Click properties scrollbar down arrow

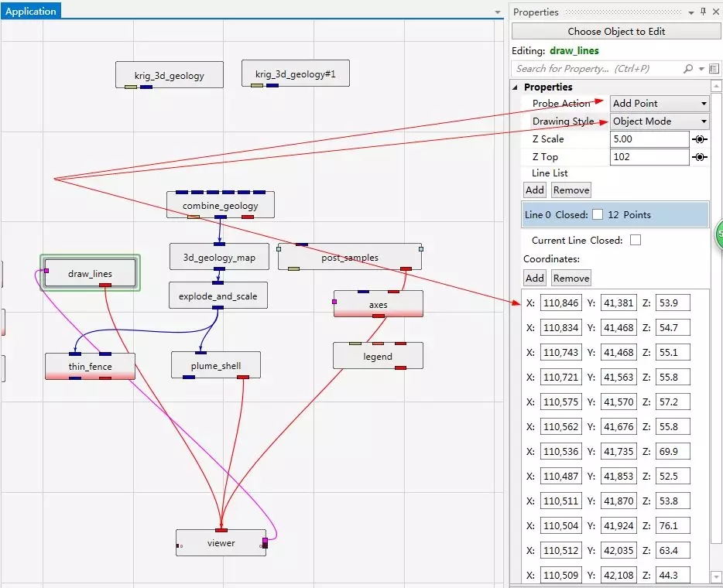tap(716, 576)
